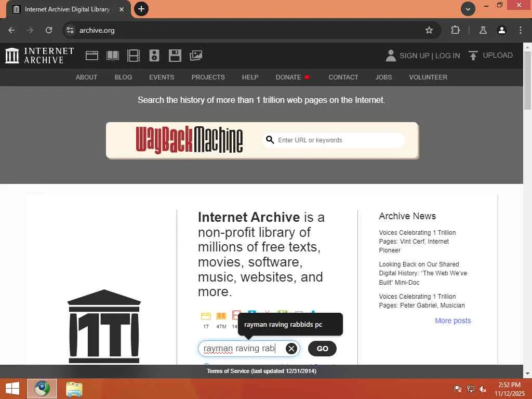Click the orange books icon labeled 47M
The width and height of the screenshot is (532, 399).
coord(221,316)
